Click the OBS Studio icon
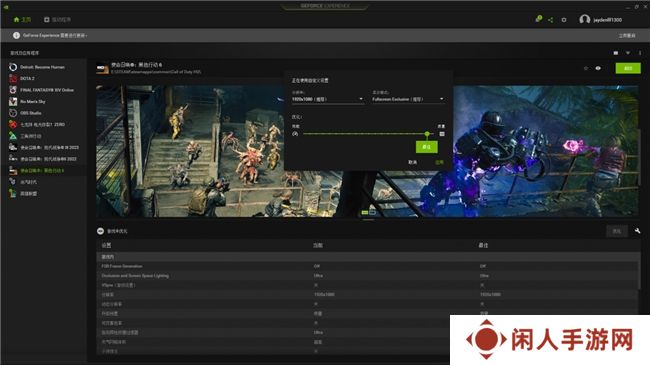The height and width of the screenshot is (365, 650). click(13, 113)
